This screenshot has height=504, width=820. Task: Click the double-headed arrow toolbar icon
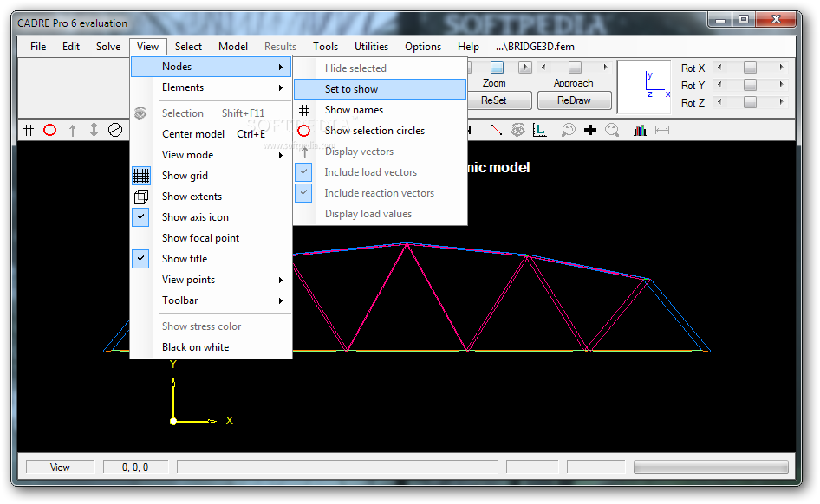click(x=94, y=130)
